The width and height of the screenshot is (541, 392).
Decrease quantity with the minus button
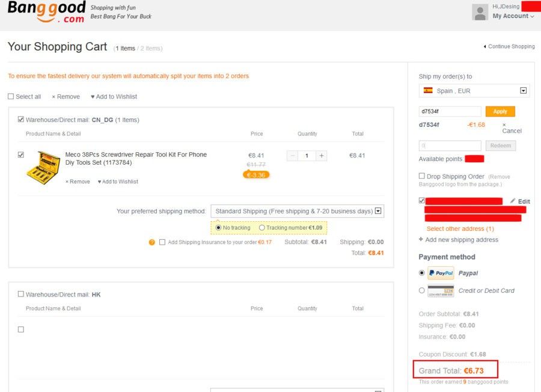tap(292, 156)
